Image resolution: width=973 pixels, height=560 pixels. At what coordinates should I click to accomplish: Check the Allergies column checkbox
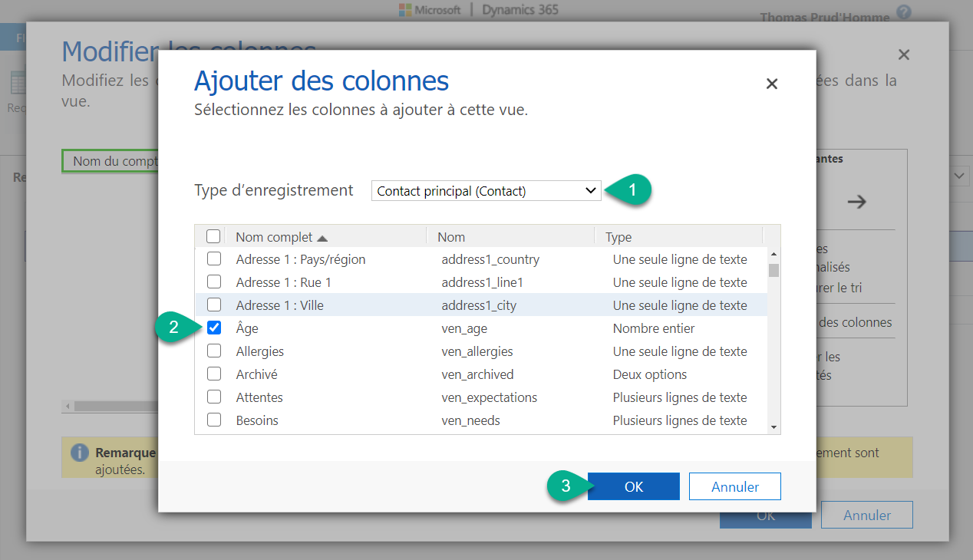(214, 351)
